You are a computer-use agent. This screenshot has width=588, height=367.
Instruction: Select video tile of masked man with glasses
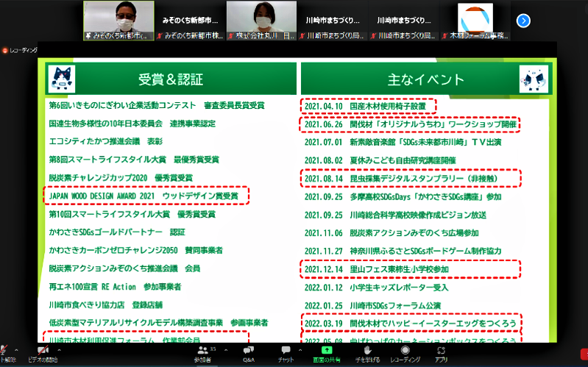119,21
